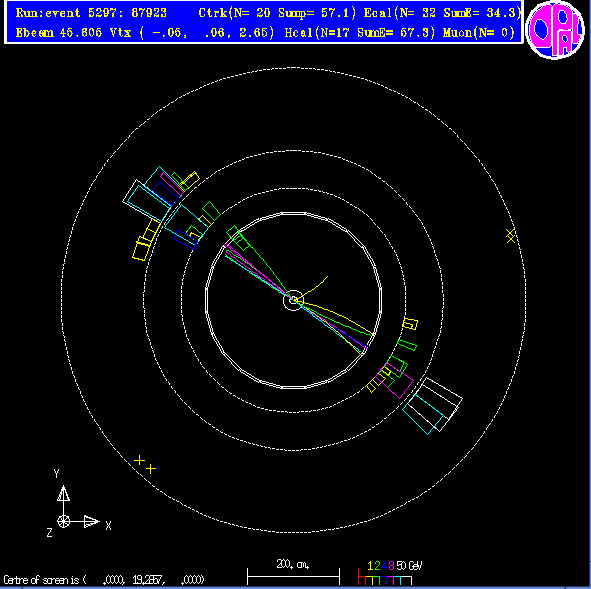Click the Centre of screen coordinates text

[x=104, y=580]
